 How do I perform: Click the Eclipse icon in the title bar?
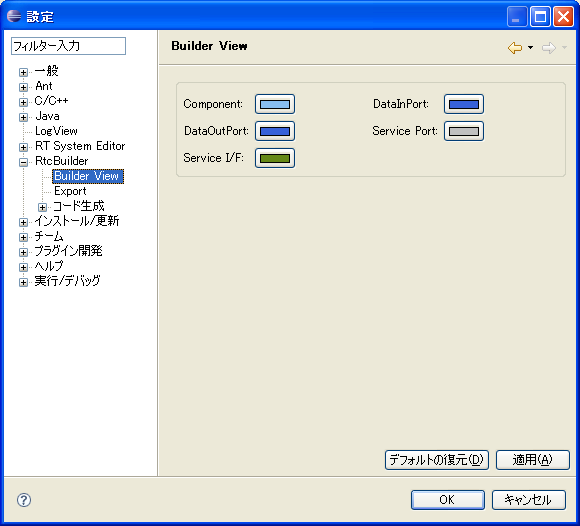(14, 16)
